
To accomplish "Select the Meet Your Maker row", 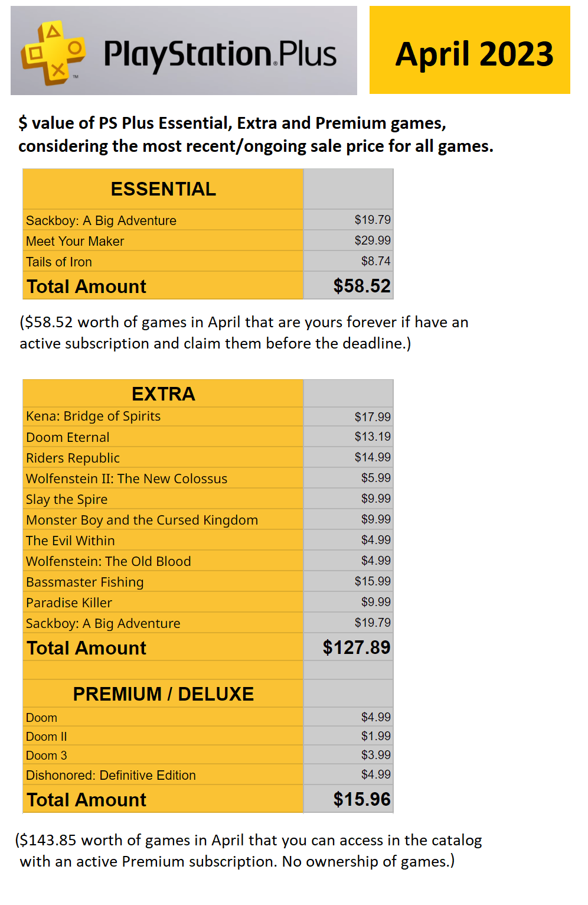I will [75, 241].
